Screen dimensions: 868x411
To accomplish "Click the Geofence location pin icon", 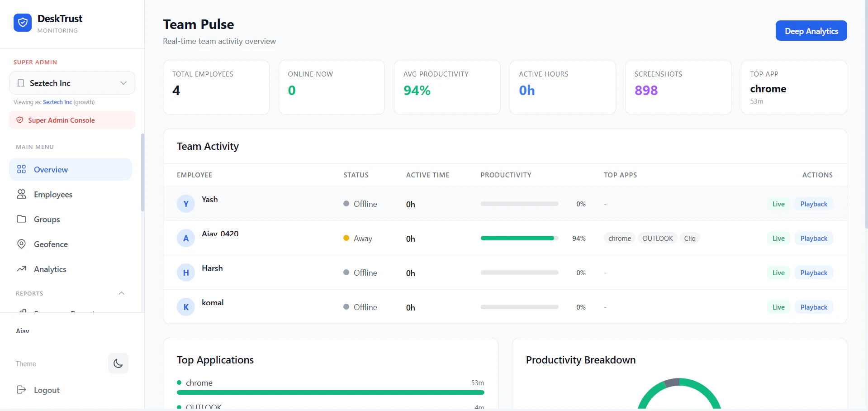I will 21,244.
